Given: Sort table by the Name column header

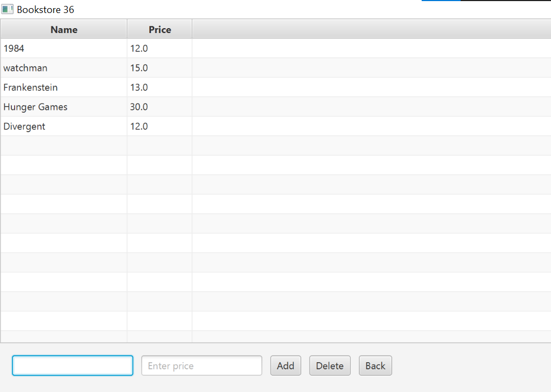Looking at the screenshot, I should coord(64,30).
